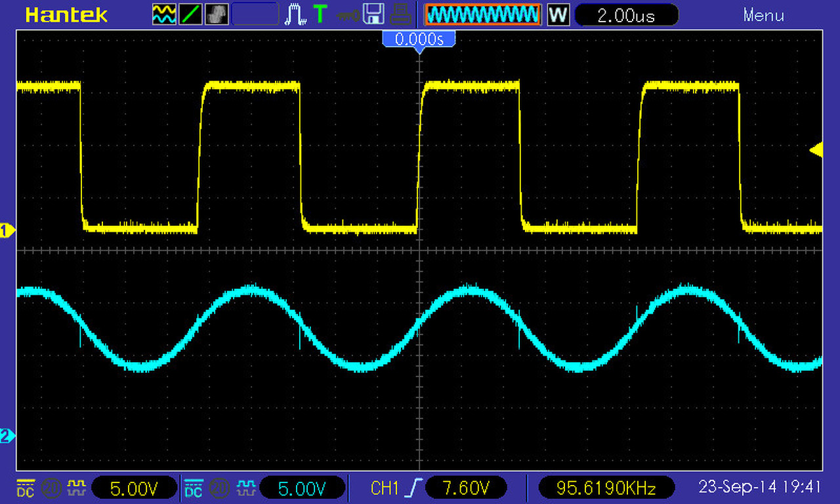This screenshot has height=504, width=840.
Task: Select the channel 1 ground marker
Action: click(7, 230)
